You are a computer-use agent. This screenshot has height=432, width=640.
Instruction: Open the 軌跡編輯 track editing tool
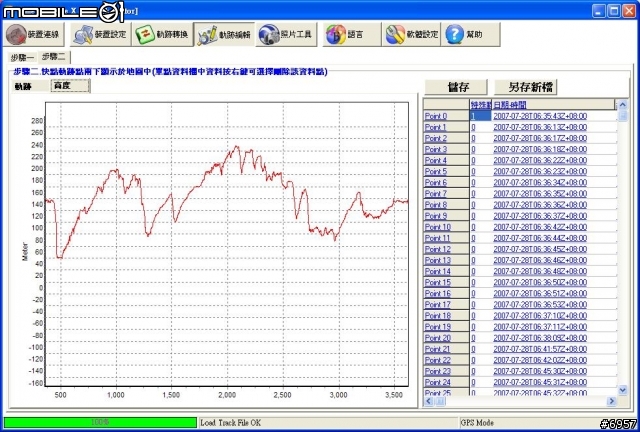(x=224, y=34)
